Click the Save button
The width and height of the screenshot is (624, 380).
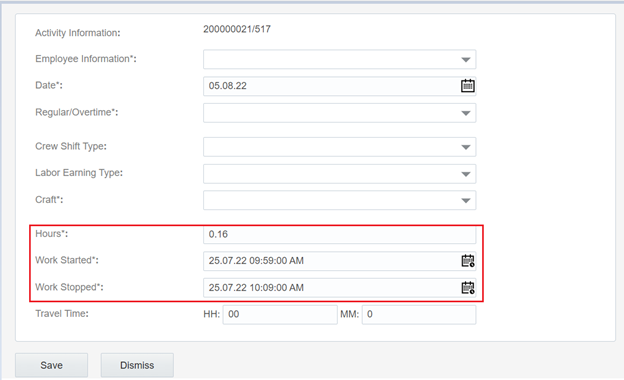click(x=51, y=365)
